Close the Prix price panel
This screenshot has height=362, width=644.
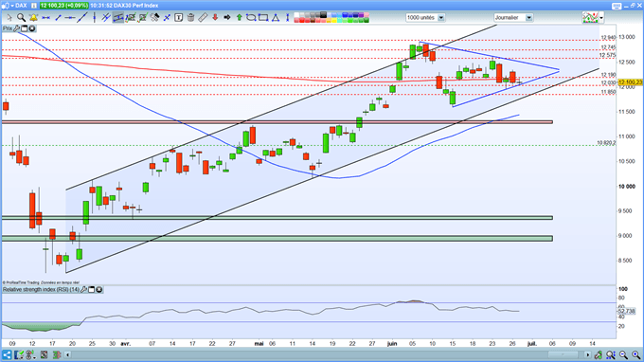point(31,28)
